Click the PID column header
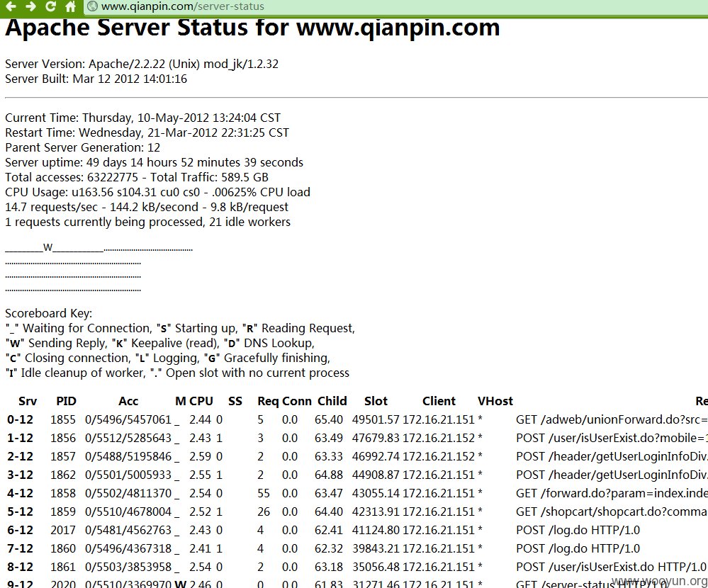Screen dimensions: 708x588 click(x=67, y=401)
